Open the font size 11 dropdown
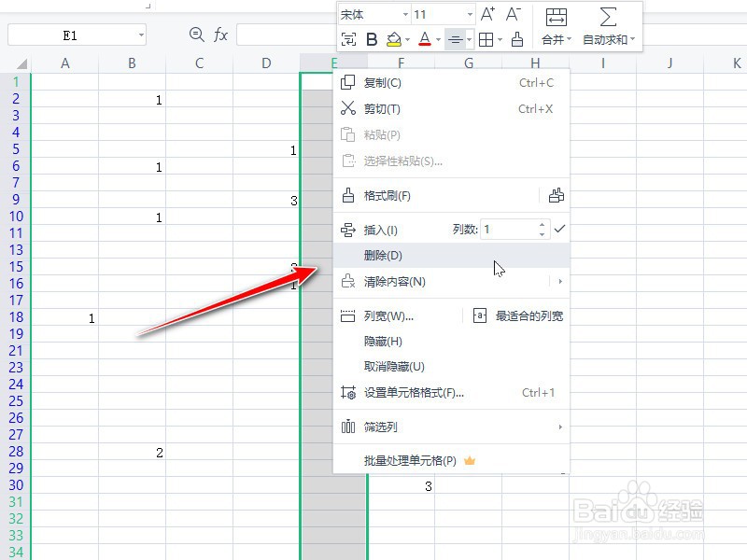The image size is (747, 560). (x=437, y=15)
